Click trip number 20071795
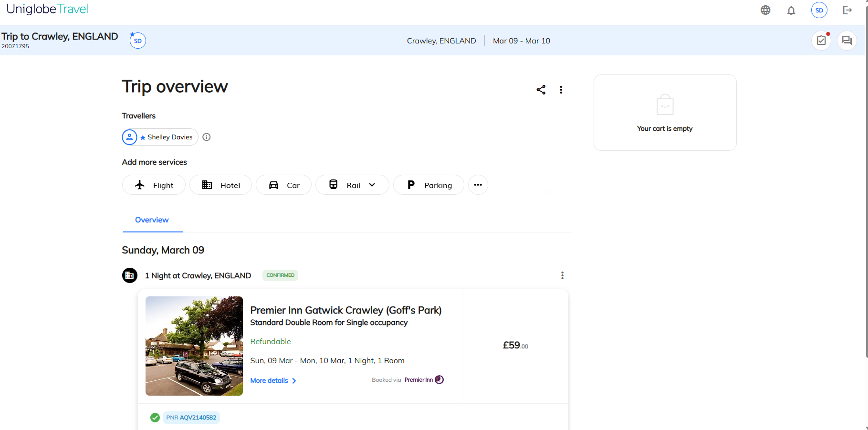Image resolution: width=868 pixels, height=430 pixels. pos(15,46)
